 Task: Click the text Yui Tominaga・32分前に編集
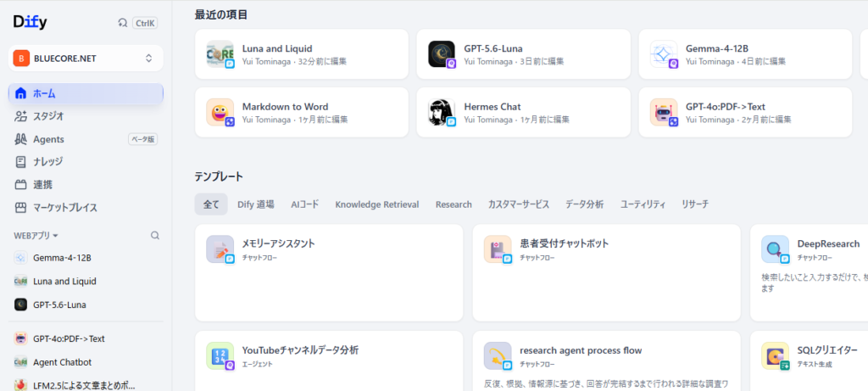pos(294,61)
